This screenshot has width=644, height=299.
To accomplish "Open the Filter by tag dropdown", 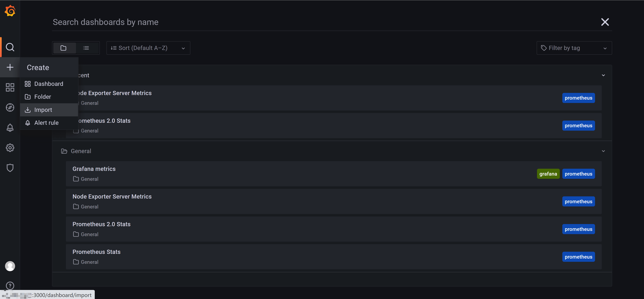I will pos(574,48).
